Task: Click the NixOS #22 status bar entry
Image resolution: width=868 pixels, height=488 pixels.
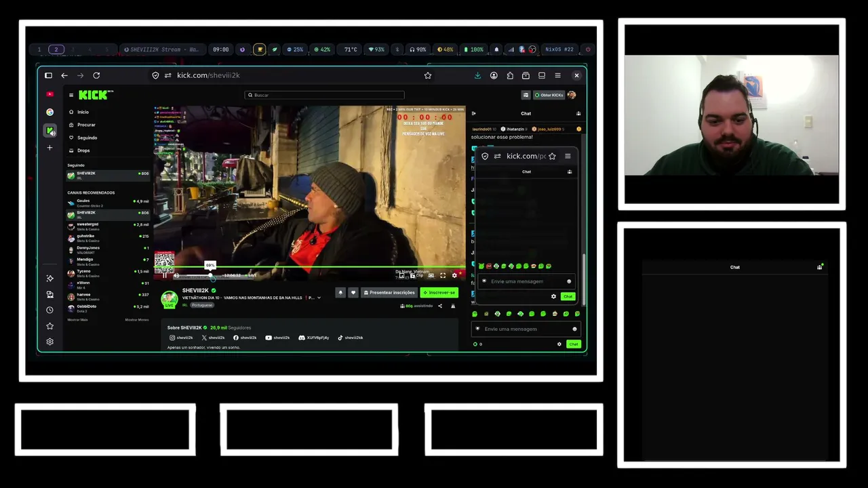Action: 559,49
